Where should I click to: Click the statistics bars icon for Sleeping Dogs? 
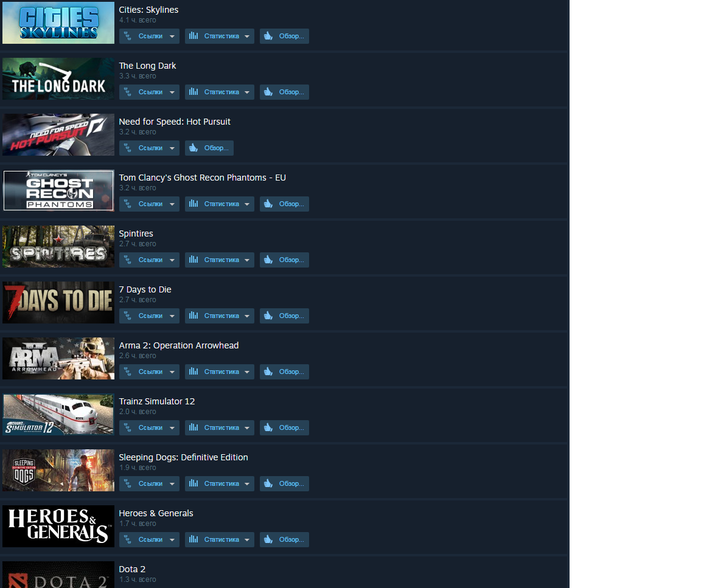(193, 483)
